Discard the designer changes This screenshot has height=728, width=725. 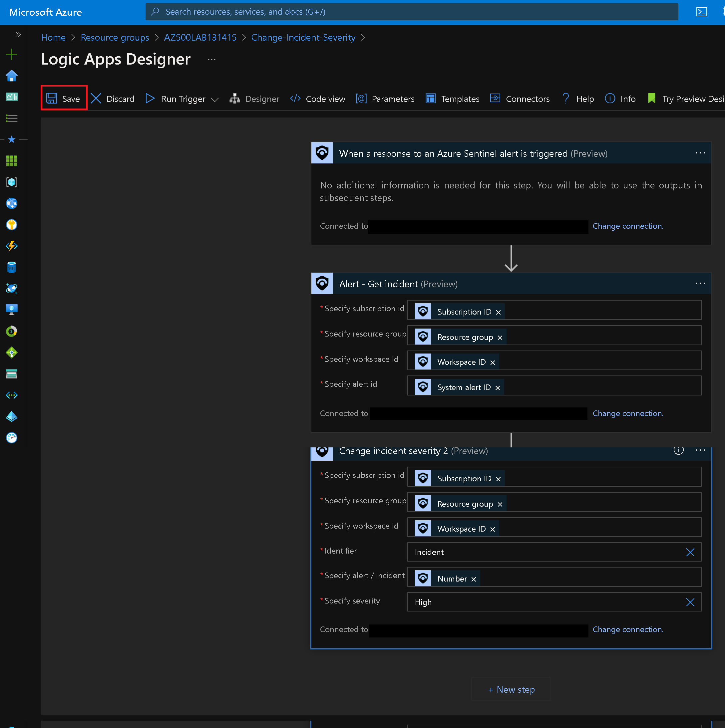pos(113,99)
